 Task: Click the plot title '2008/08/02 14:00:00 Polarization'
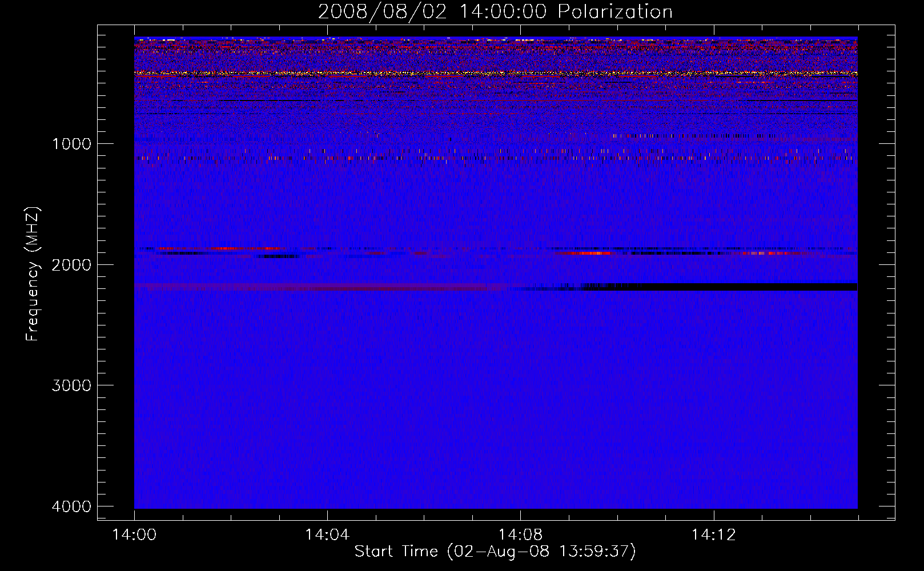[495, 11]
